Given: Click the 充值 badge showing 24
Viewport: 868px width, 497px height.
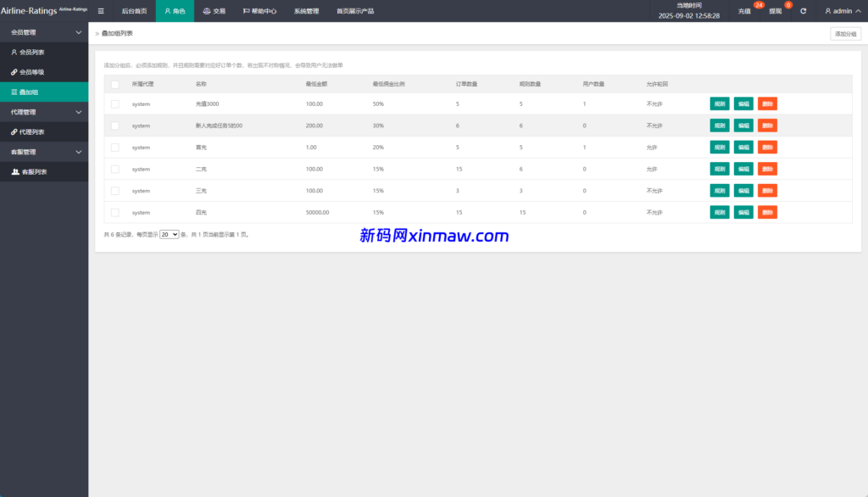Looking at the screenshot, I should click(x=759, y=5).
